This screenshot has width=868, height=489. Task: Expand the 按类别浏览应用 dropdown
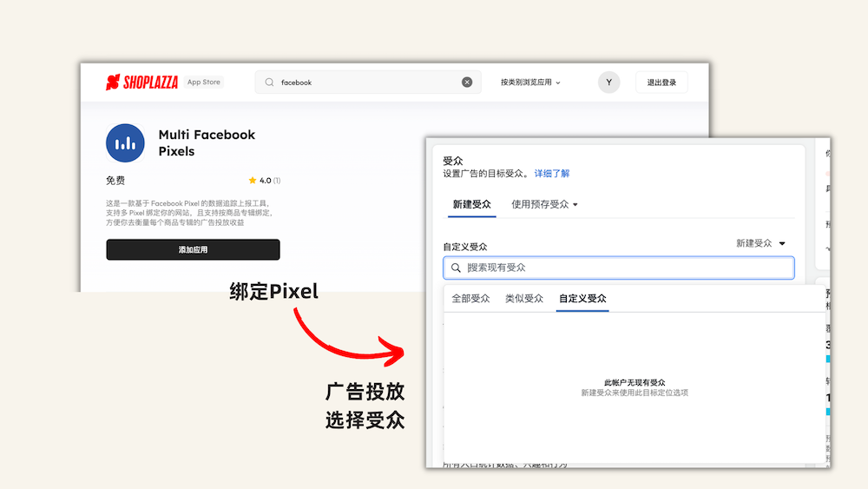coord(530,83)
